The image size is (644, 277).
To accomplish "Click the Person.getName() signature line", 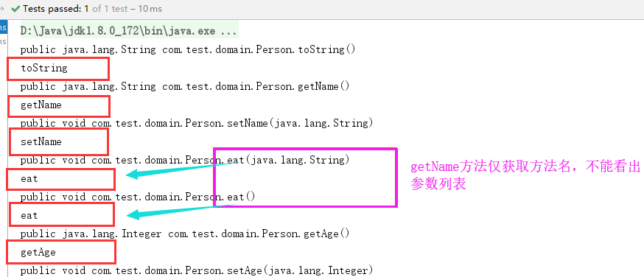I will point(185,87).
